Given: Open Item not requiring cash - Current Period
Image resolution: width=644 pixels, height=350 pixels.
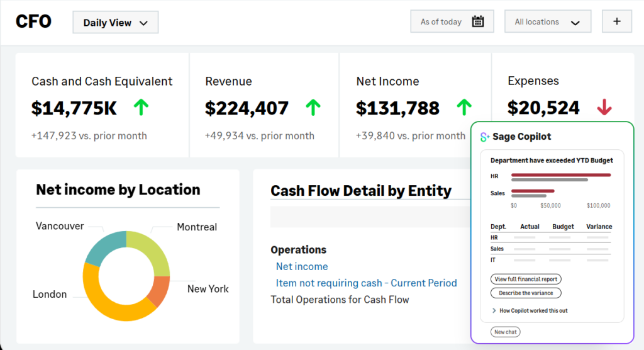Looking at the screenshot, I should tap(366, 283).
